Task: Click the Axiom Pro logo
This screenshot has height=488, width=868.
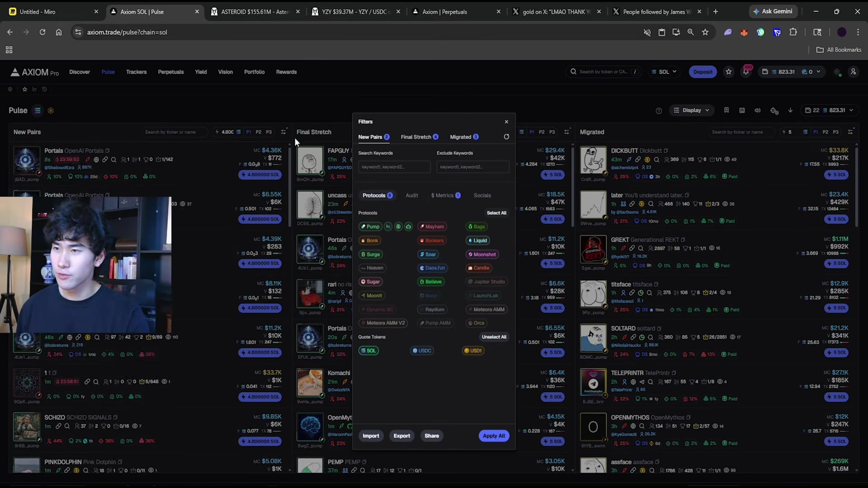Action: [34, 72]
